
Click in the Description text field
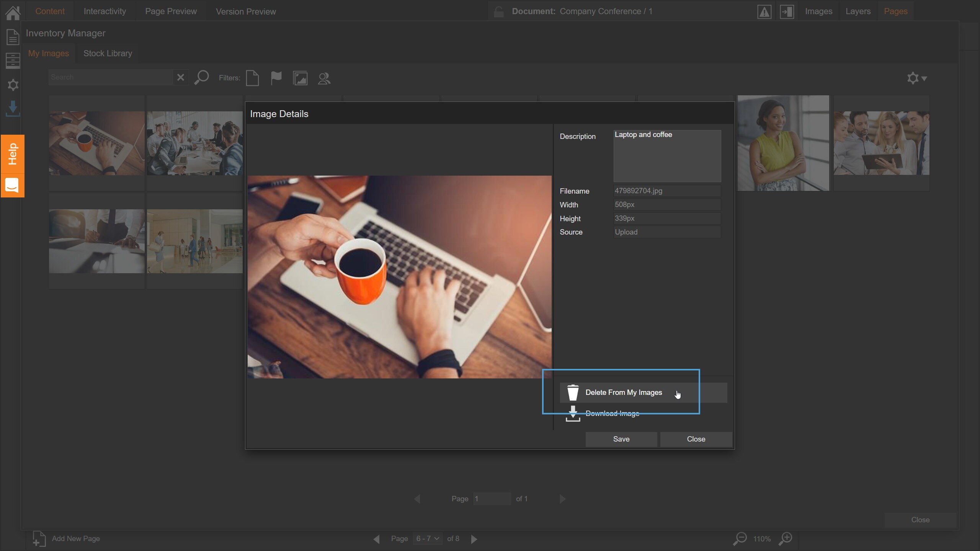coord(667,156)
